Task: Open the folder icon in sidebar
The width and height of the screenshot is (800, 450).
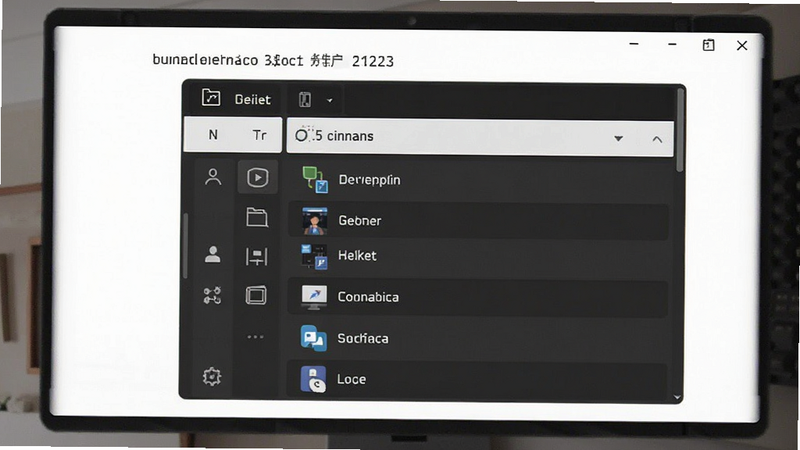Action: 257,217
